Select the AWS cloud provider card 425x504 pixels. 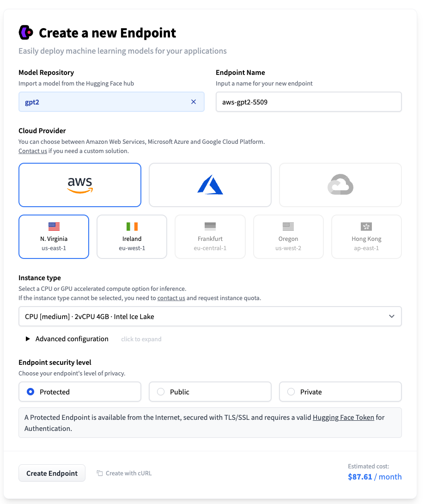tap(80, 185)
